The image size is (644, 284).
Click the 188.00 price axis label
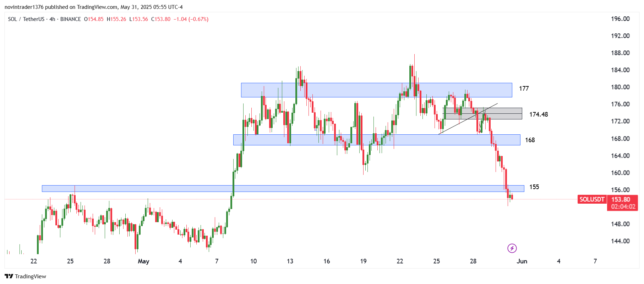coord(620,53)
